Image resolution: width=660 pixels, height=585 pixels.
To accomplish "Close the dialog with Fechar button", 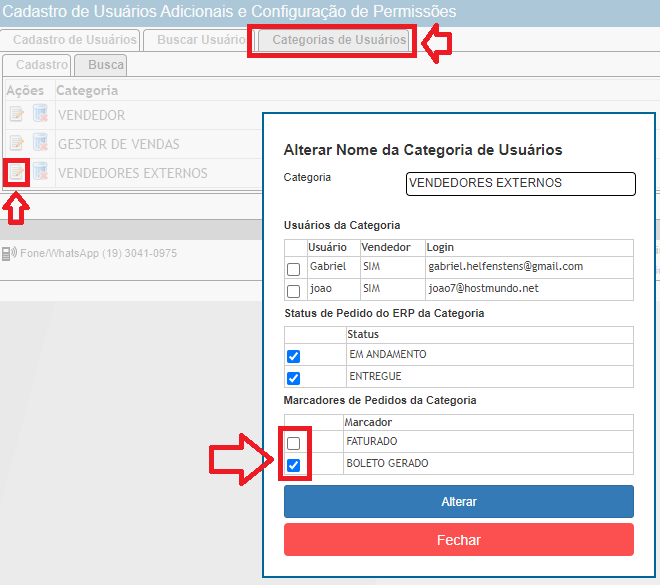I will coord(459,540).
